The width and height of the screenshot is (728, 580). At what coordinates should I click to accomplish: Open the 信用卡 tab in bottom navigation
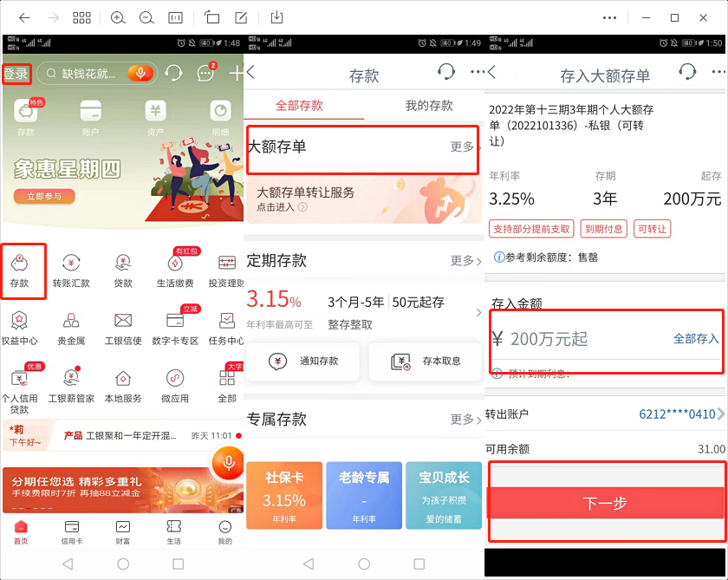pyautogui.click(x=73, y=532)
